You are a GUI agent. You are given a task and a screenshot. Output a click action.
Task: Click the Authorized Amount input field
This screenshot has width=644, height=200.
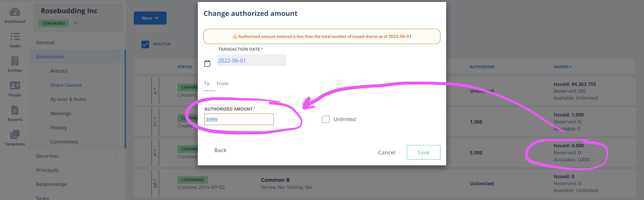point(239,120)
